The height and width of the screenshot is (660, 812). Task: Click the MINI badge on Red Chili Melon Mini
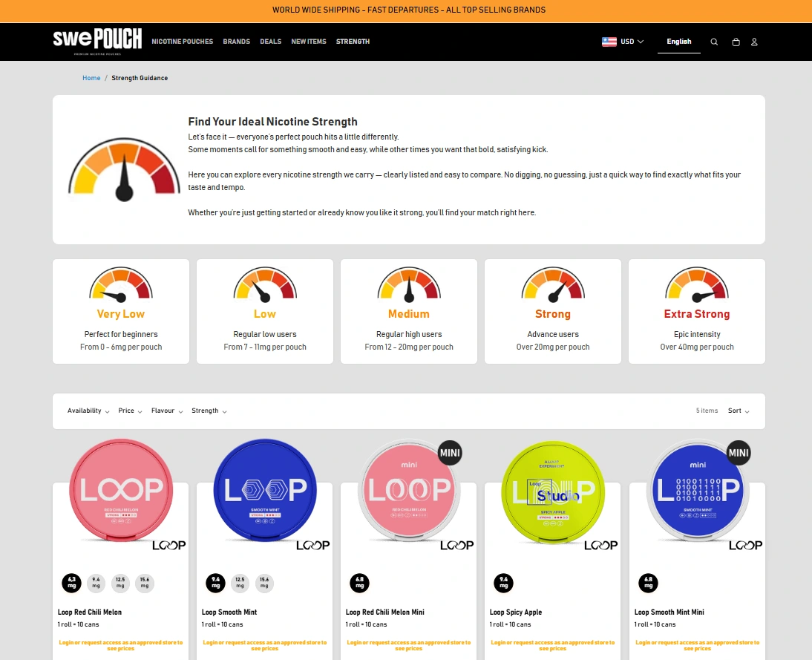click(x=450, y=453)
